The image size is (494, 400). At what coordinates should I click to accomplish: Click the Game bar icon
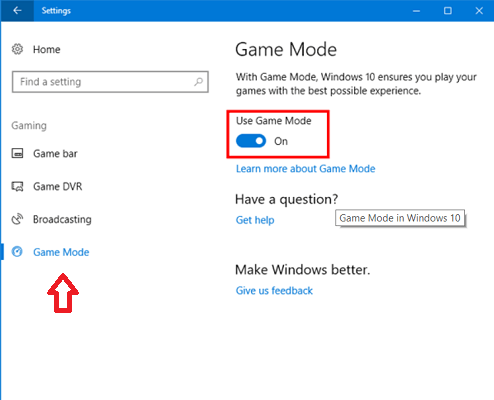[x=17, y=153]
